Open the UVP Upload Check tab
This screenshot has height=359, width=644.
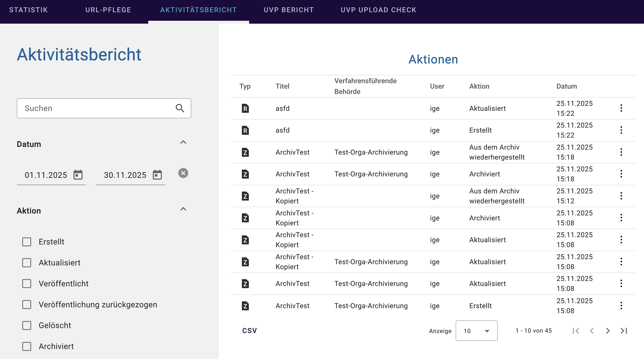[x=378, y=10]
